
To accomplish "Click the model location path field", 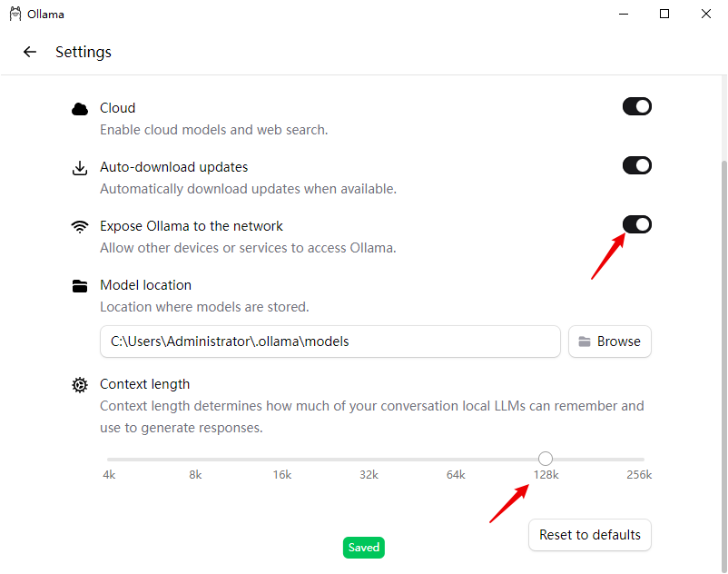I will [x=330, y=341].
